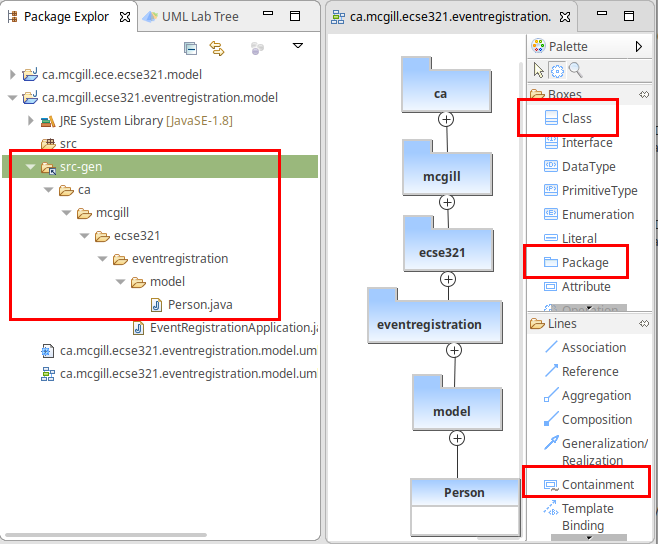Select the Attribute palette tool
Screen dimensions: 658x544
tap(577, 287)
